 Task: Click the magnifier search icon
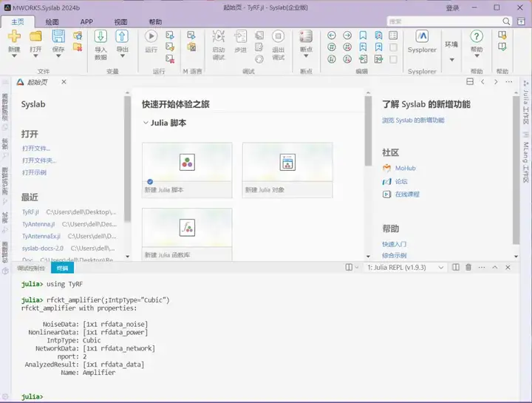point(506,21)
